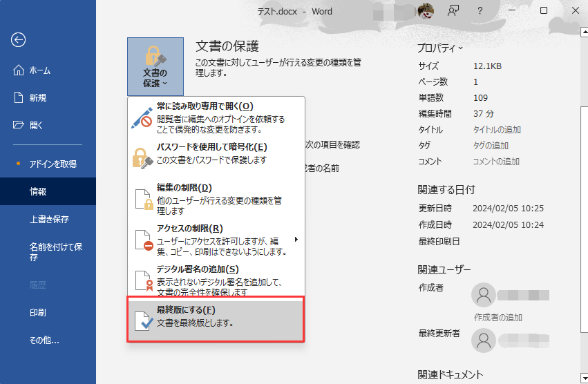Viewport: 588px width, 384px height.
Task: Click the 関連する日付 heading
Action: pos(446,190)
